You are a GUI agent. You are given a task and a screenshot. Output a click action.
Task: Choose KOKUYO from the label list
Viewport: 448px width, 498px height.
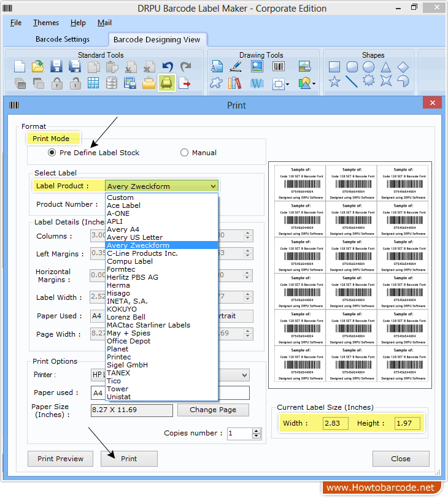tap(161, 309)
